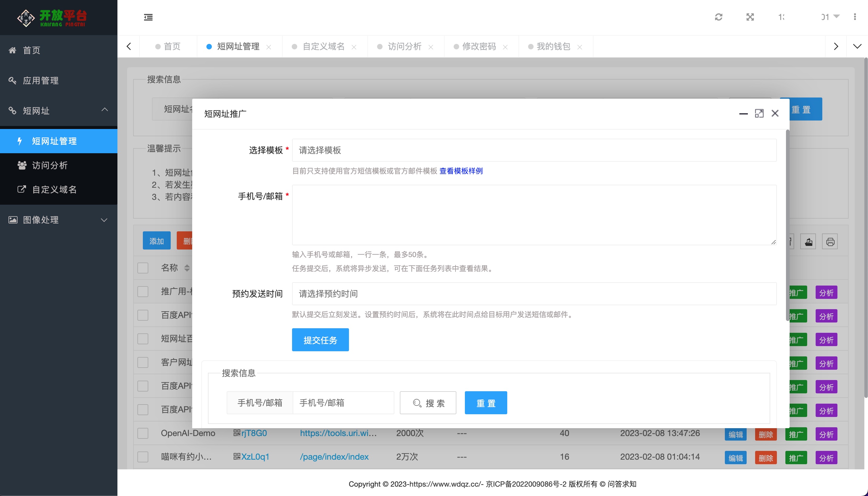Click the QR code icon beside rjT8G0

(x=237, y=433)
